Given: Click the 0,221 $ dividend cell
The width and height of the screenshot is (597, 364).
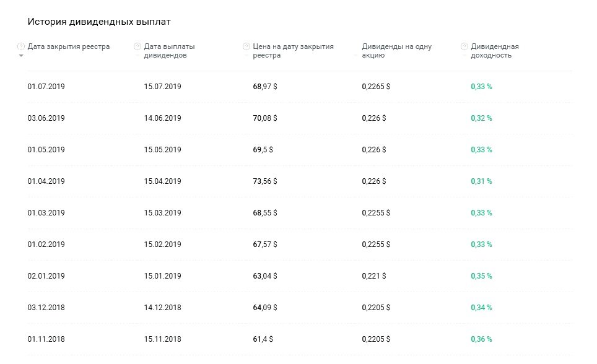Looking at the screenshot, I should click(x=374, y=276).
